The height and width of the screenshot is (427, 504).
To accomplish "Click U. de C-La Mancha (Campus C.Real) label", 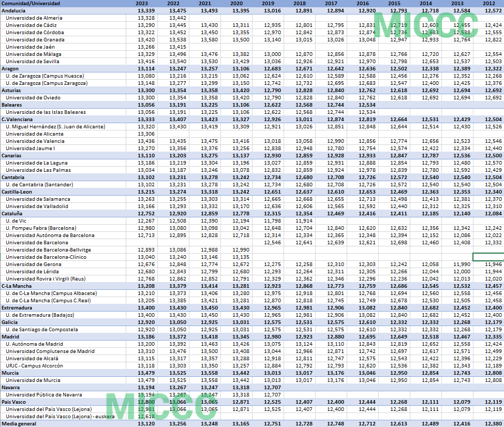I will [x=48, y=300].
